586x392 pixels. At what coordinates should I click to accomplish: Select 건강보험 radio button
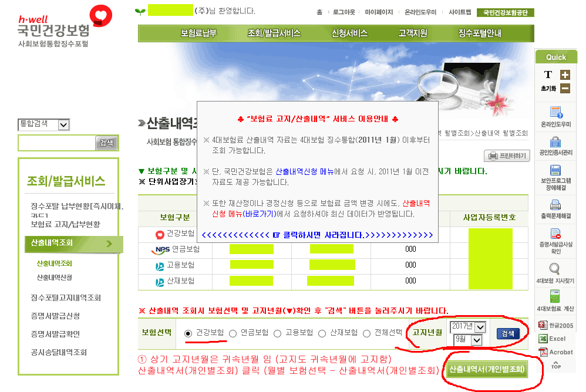coord(188,333)
